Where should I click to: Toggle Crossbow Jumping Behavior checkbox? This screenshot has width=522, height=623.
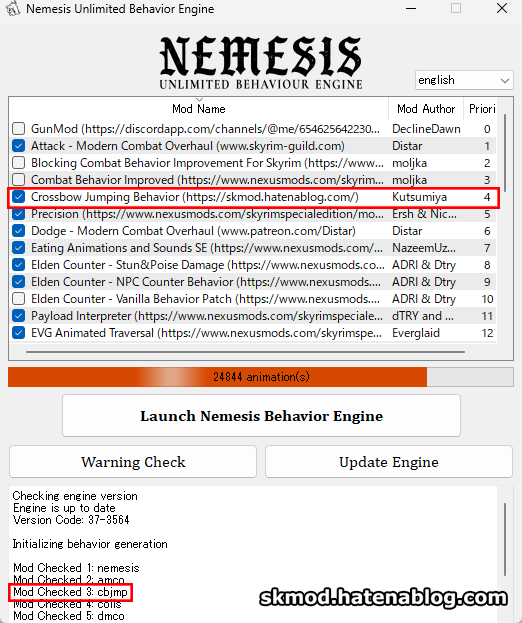tap(18, 197)
